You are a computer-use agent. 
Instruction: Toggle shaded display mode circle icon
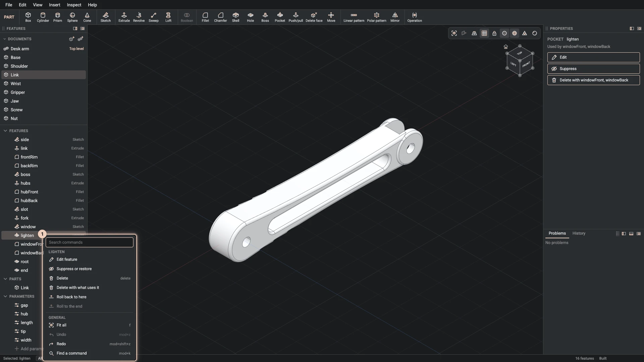click(504, 33)
